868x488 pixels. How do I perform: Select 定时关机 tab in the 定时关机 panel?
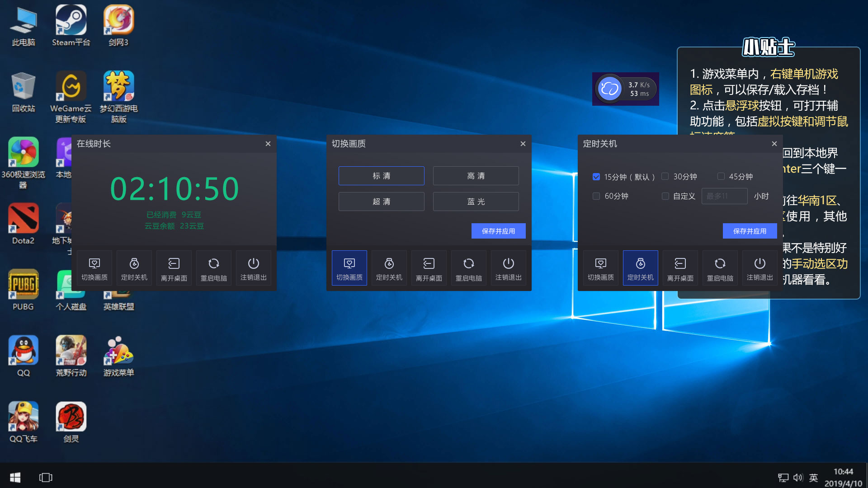point(641,268)
